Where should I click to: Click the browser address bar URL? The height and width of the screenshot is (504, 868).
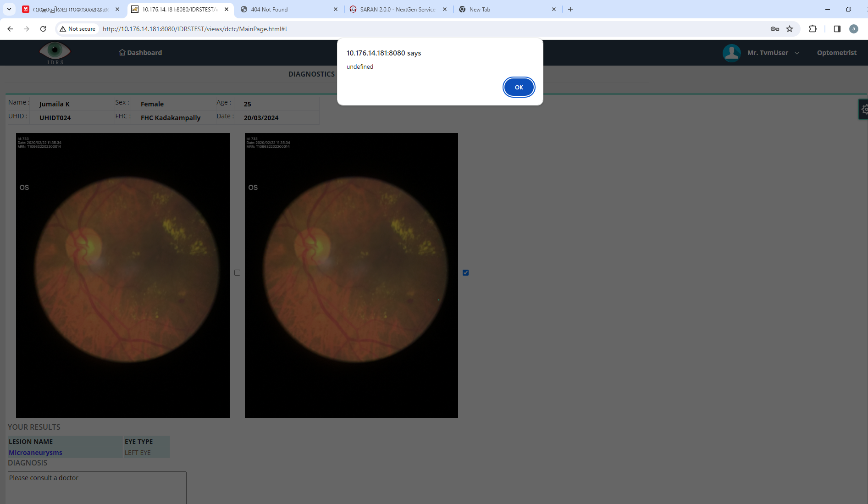coord(195,29)
